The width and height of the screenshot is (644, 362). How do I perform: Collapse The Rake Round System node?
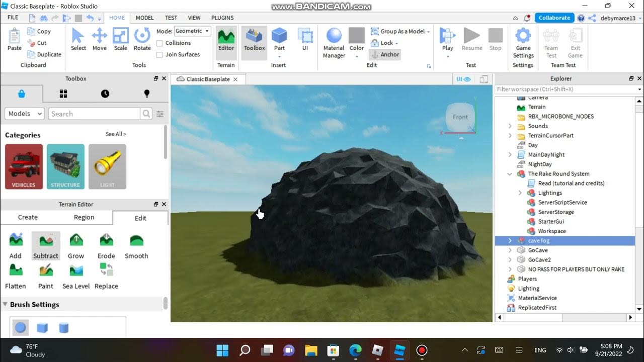point(510,174)
